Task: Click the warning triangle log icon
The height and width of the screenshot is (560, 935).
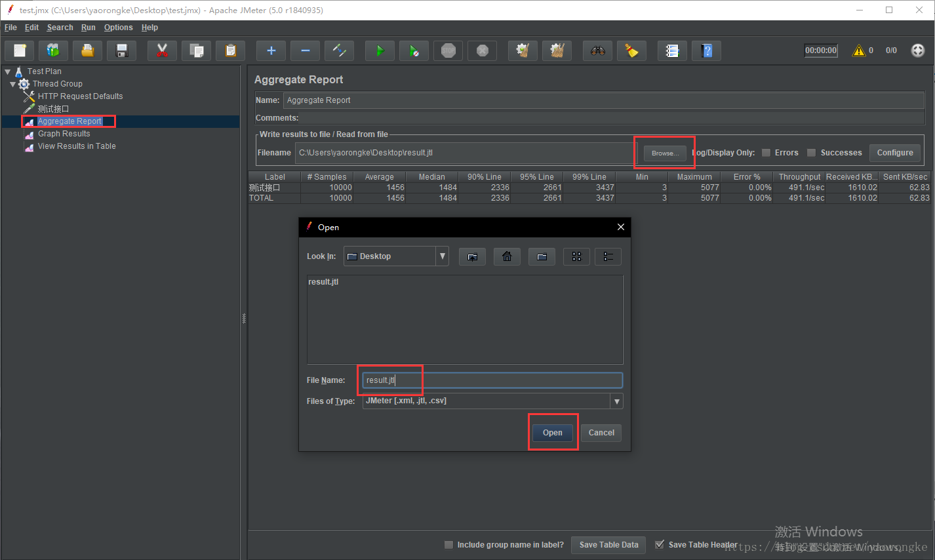Action: 858,50
